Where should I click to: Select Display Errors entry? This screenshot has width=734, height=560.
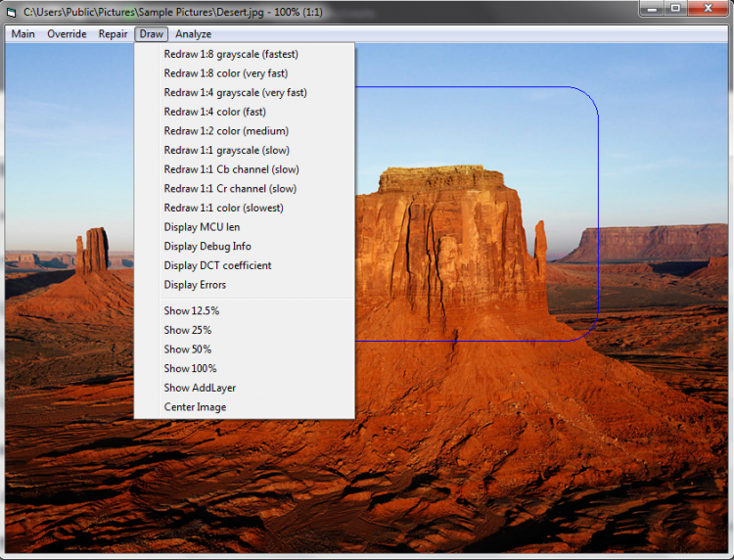[x=244, y=285]
